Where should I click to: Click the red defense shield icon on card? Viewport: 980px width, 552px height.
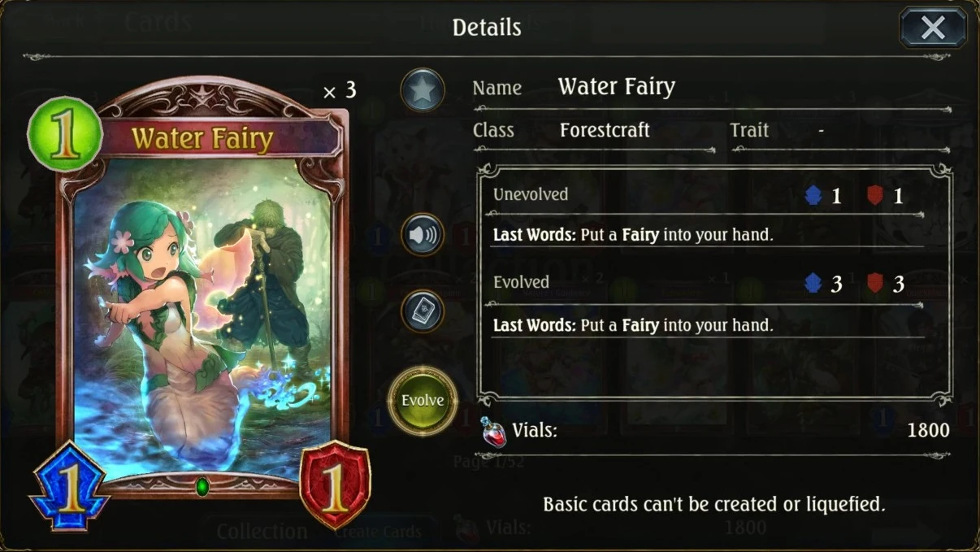335,486
